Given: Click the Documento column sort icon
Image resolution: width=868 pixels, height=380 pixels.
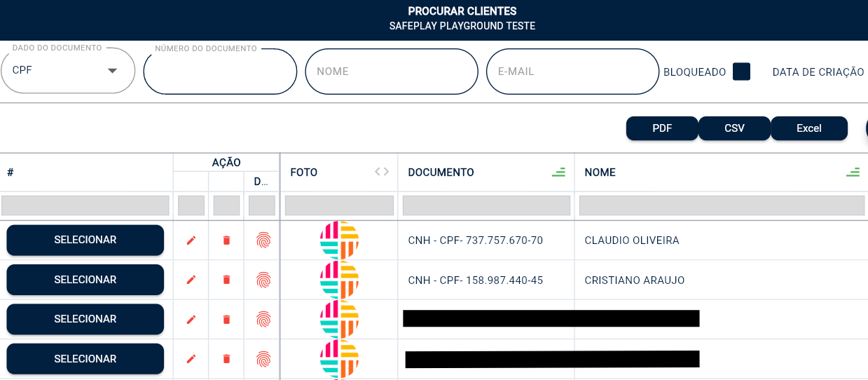Looking at the screenshot, I should (x=558, y=172).
